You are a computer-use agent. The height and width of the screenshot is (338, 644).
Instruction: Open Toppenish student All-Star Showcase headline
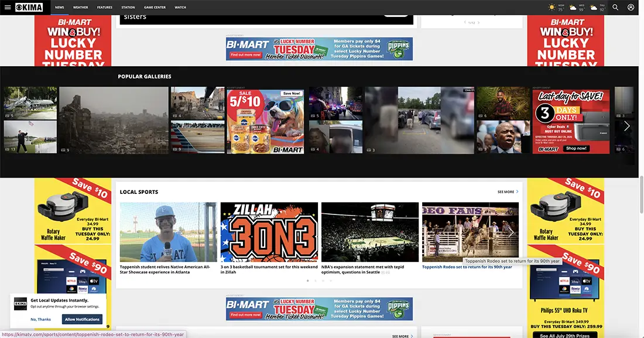pyautogui.click(x=165, y=269)
